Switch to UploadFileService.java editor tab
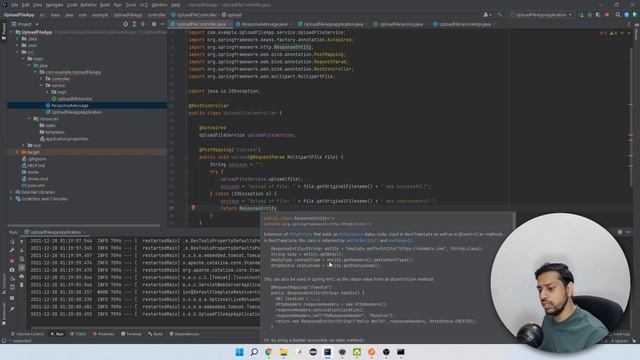The height and width of the screenshot is (360, 640). [400, 24]
